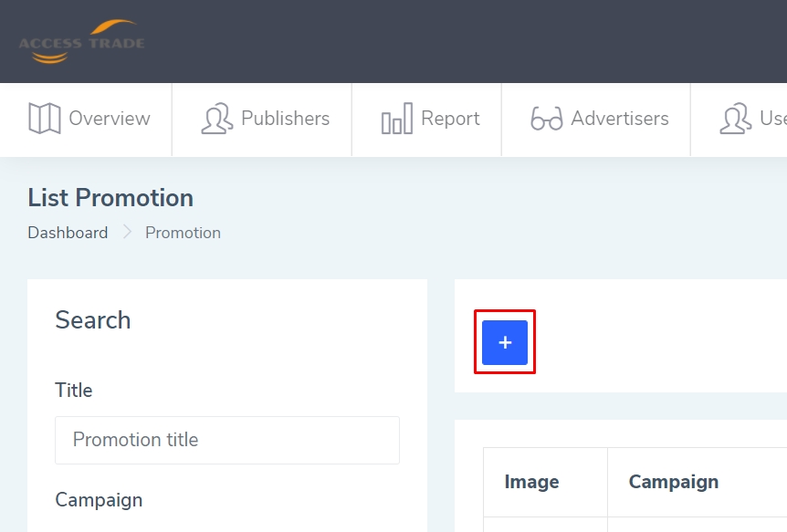Focus the Promotion title input field
This screenshot has width=787, height=532.
[227, 440]
